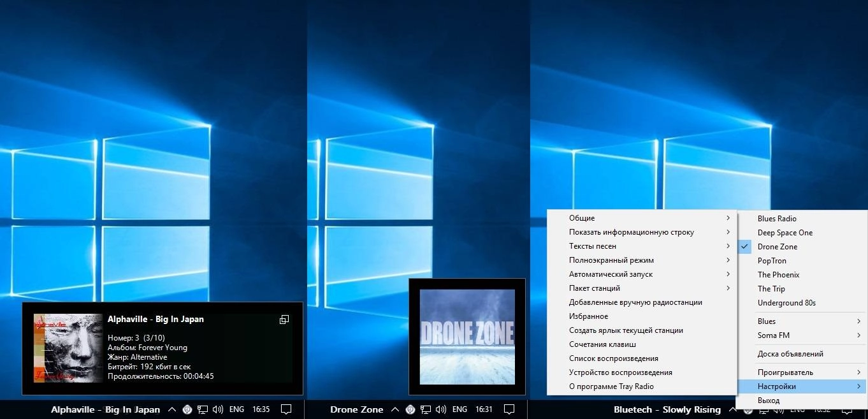
Task: Show hidden tray icons in the Alphaville taskbar
Action: [x=171, y=409]
